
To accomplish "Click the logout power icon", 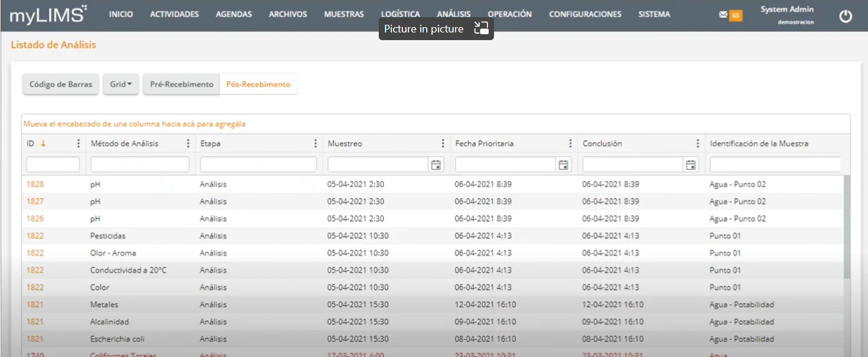I will (846, 16).
